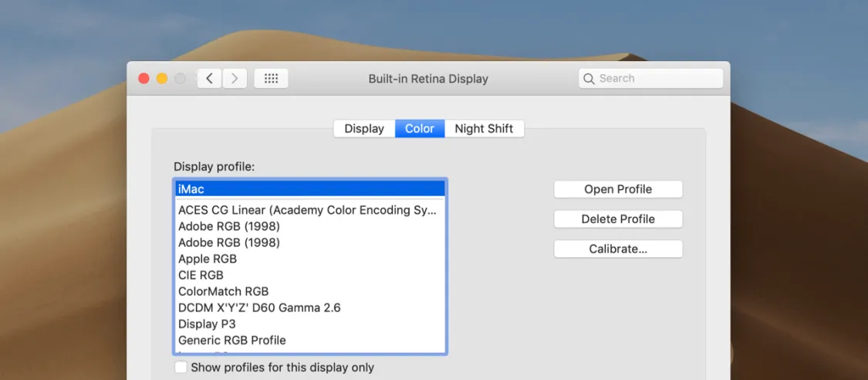Viewport: 868px width, 380px height.
Task: Go back with the left chevron button
Action: pyautogui.click(x=210, y=79)
